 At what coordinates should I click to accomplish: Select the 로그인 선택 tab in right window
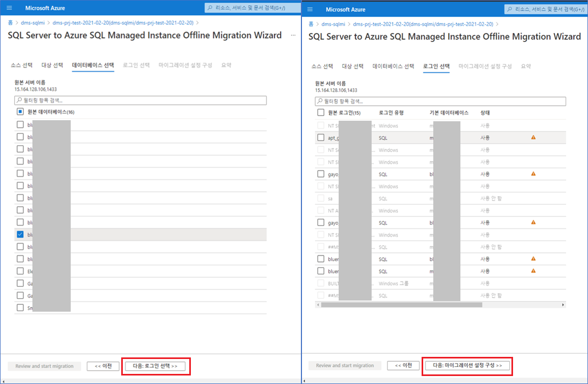coord(436,66)
